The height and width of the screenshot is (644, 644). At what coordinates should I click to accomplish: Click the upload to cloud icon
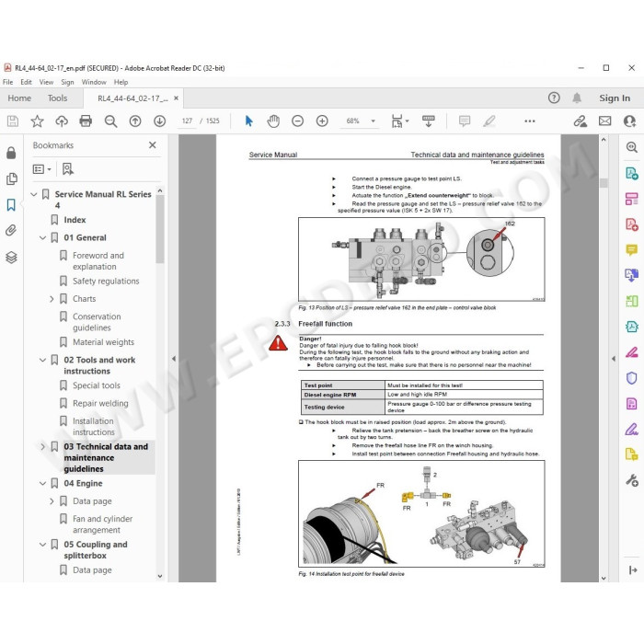click(62, 121)
